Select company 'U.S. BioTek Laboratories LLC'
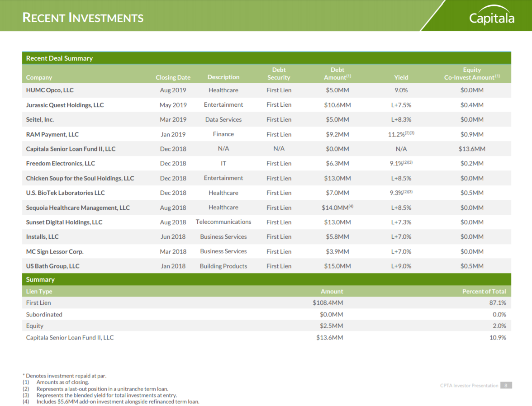 pyautogui.click(x=66, y=193)
